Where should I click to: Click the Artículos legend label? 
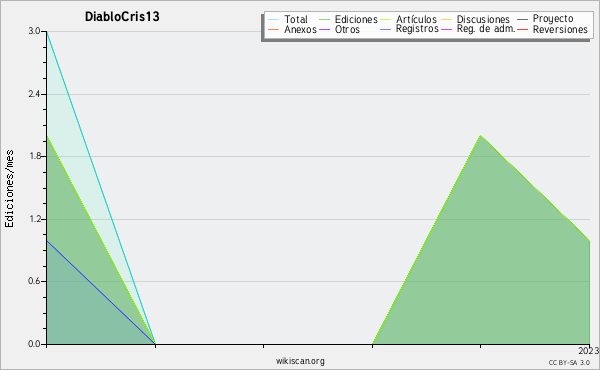[416, 19]
